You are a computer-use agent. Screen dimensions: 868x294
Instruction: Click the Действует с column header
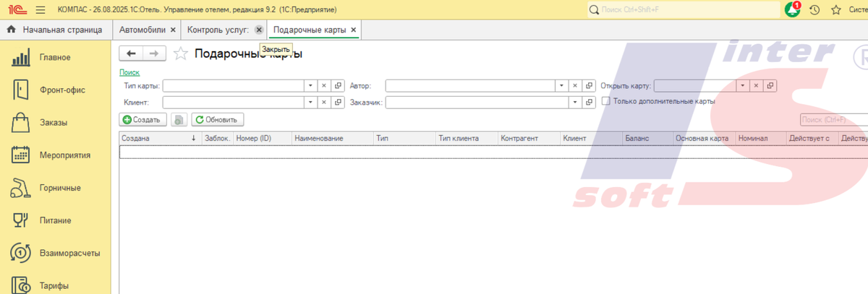812,137
